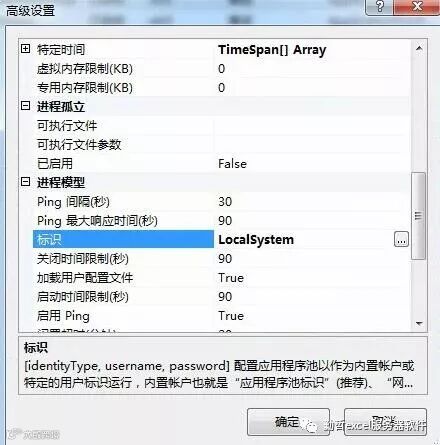Select the 虚拟内存限制(KB) row
This screenshot has height=445, width=440.
click(x=215, y=68)
